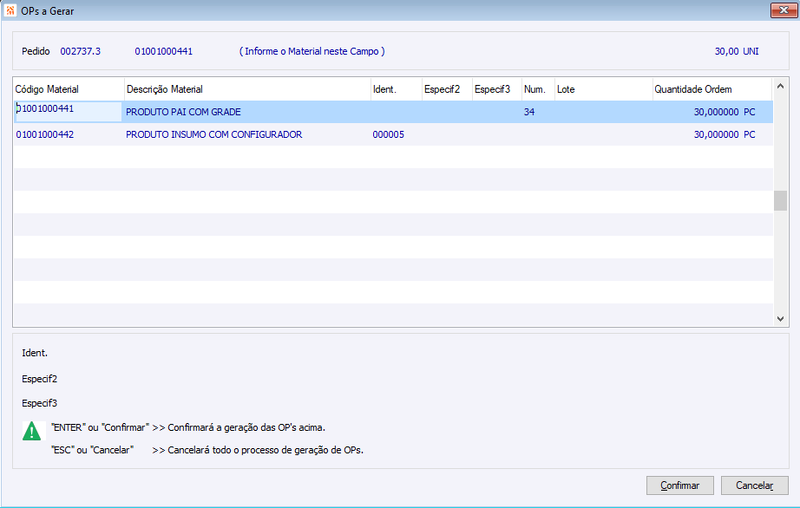Click scrollbar down arrow in the grid

click(780, 319)
